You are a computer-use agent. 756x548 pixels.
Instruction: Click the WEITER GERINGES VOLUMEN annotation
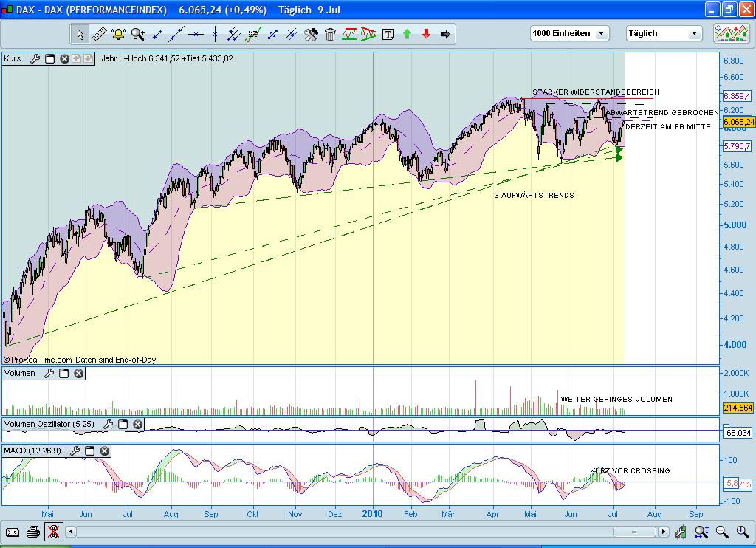tap(616, 400)
